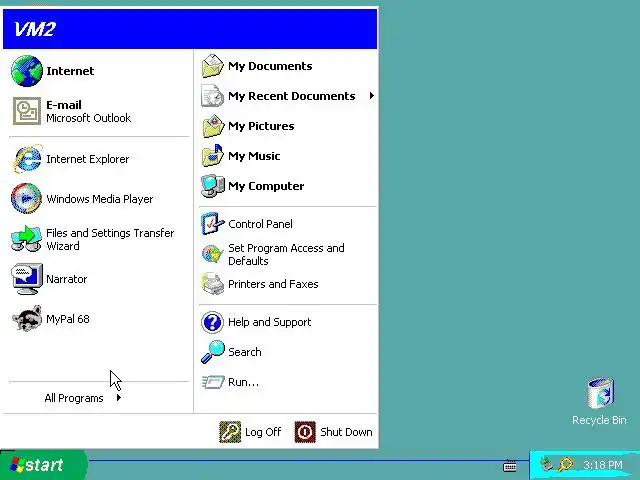Click the leftmost system tray icon
Image resolution: width=640 pixels, height=480 pixels.
click(547, 464)
